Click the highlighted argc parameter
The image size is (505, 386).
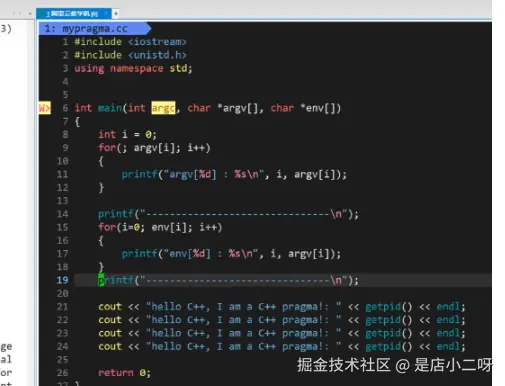163,108
